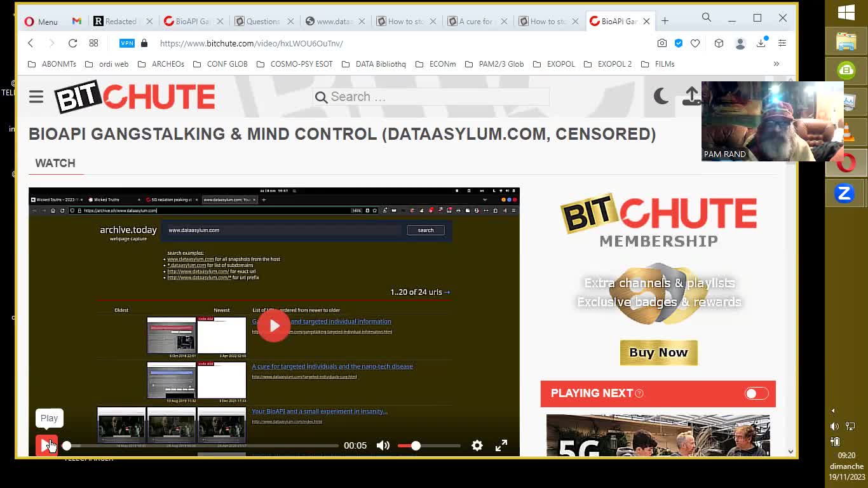This screenshot has width=868, height=488.
Task: Open the Speed Dial grid icon
Action: click(x=93, y=43)
